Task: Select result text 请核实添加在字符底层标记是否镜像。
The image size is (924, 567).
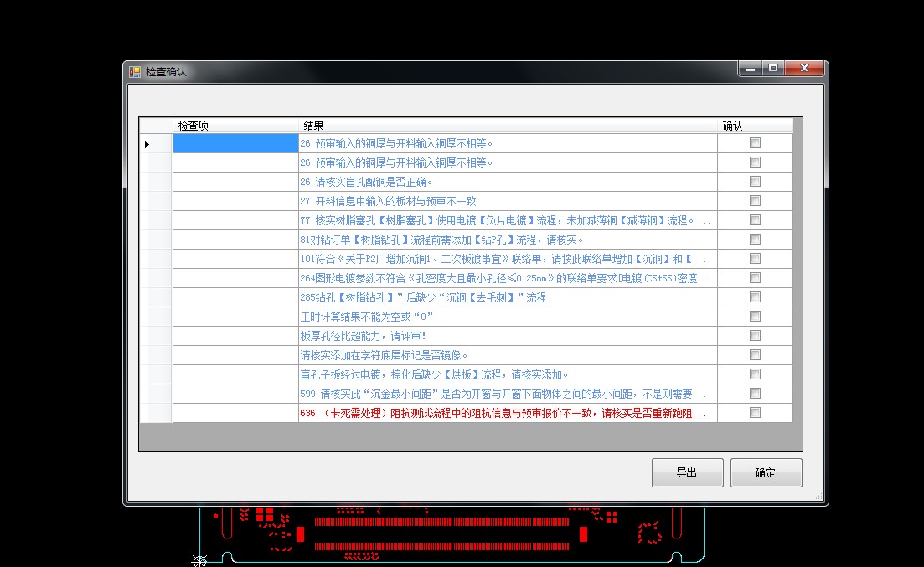Action: [x=384, y=355]
